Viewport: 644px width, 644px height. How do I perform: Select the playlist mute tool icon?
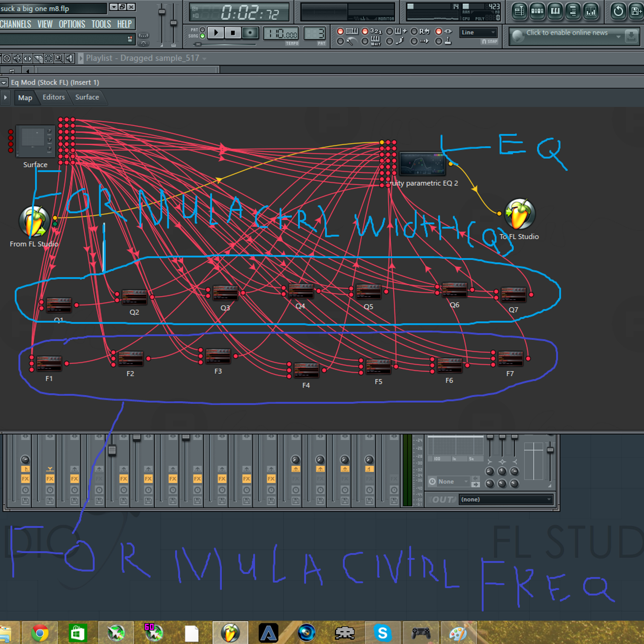17,59
